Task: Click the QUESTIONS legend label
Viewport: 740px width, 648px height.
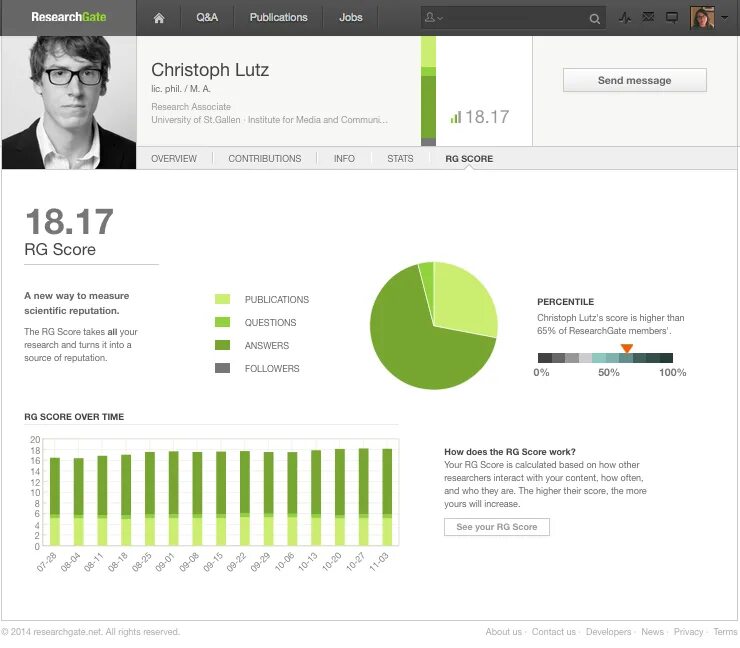Action: 270,323
